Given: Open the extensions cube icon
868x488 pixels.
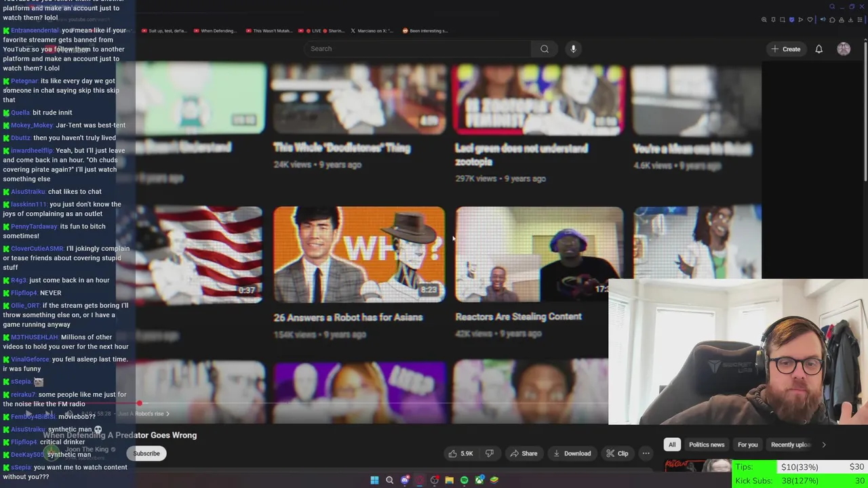Looking at the screenshot, I should pos(832,20).
